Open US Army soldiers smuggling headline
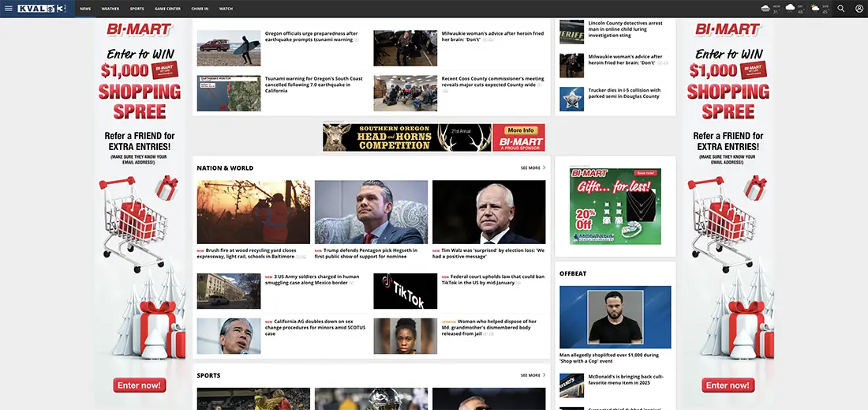Viewport: 868px width, 410px height. pyautogui.click(x=312, y=280)
